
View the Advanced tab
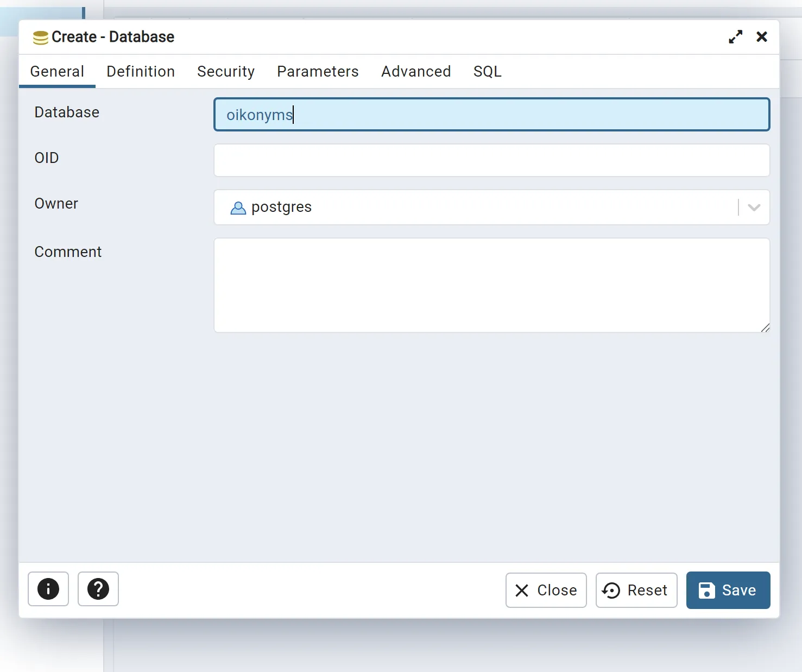click(x=416, y=72)
